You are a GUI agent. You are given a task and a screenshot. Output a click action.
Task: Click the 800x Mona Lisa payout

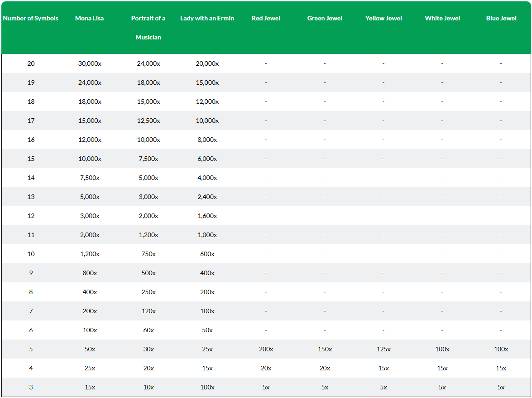click(x=90, y=273)
